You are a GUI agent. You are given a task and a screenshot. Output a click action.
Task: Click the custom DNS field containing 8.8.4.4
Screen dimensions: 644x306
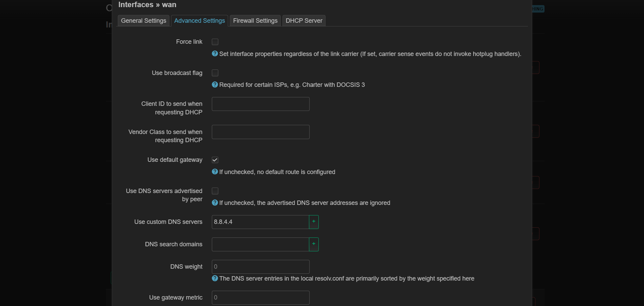point(260,222)
